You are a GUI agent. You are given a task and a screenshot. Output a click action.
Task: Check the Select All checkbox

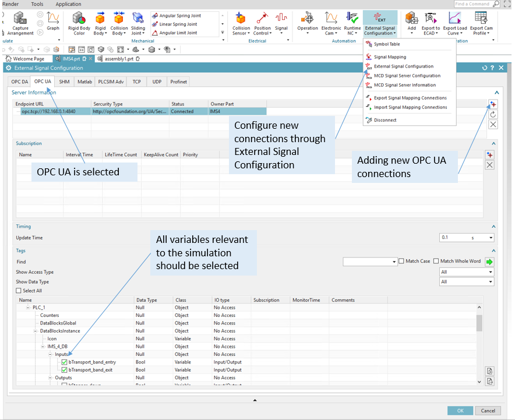(x=19, y=291)
